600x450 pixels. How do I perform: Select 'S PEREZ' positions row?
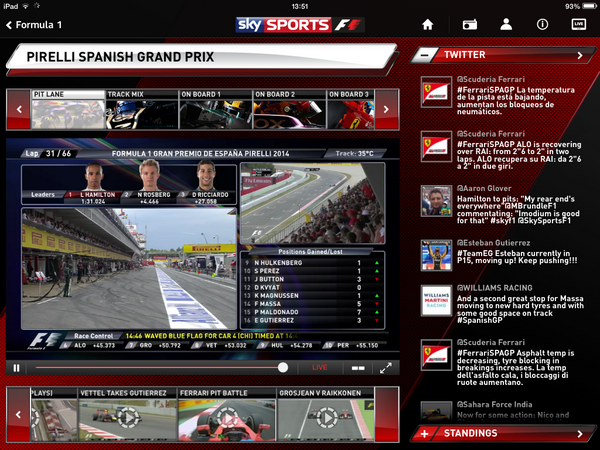312,271
